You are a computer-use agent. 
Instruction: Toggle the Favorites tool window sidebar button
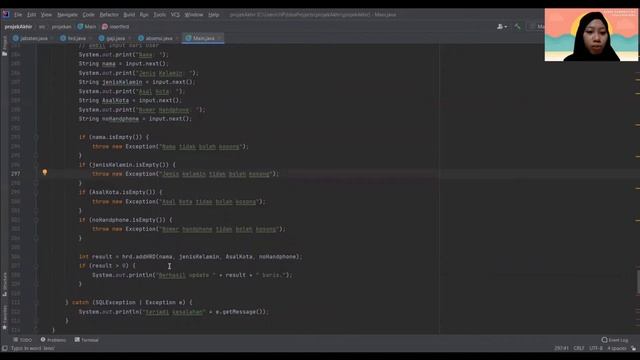click(x=4, y=318)
